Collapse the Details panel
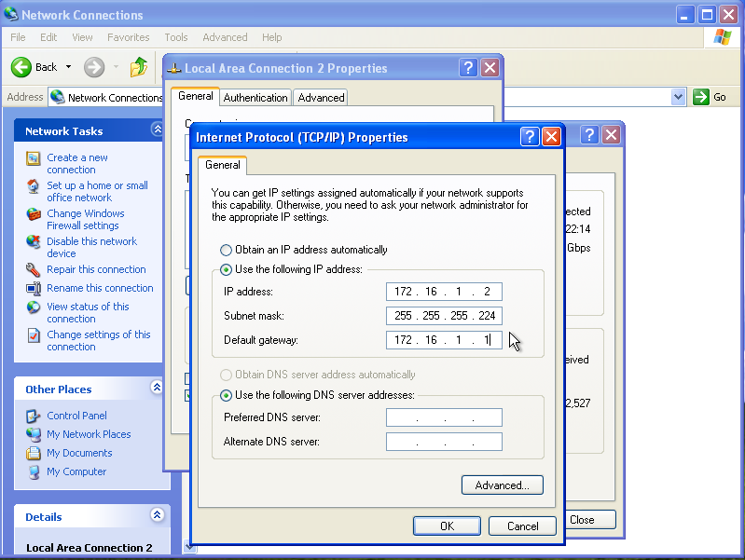Screen dimensions: 745x560 (x=158, y=515)
